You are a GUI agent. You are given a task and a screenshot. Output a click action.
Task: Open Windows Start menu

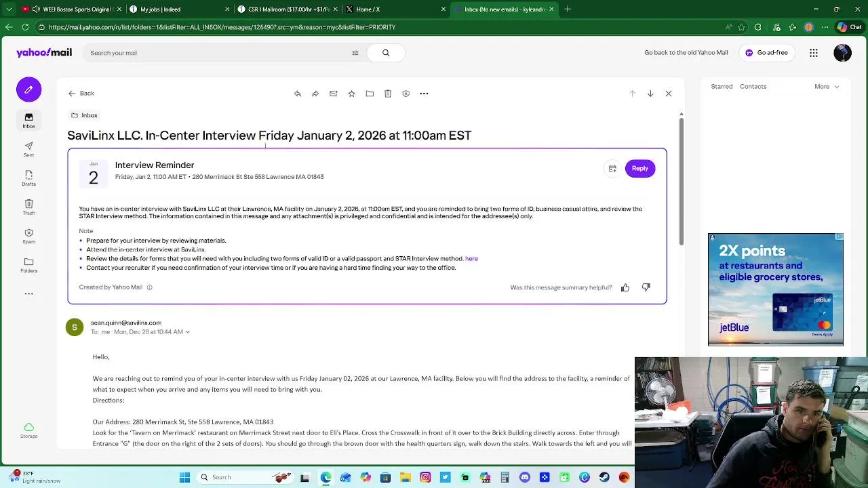[184, 477]
